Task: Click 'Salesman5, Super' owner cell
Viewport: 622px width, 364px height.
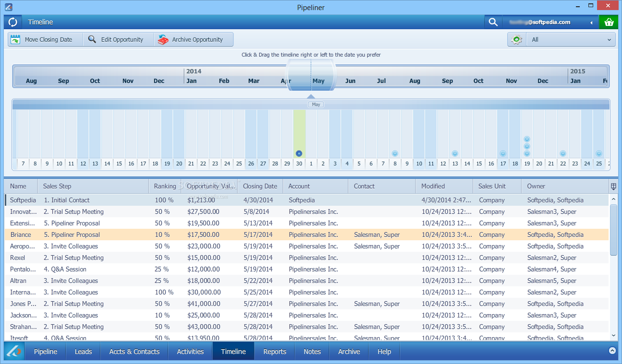Action: point(552,281)
